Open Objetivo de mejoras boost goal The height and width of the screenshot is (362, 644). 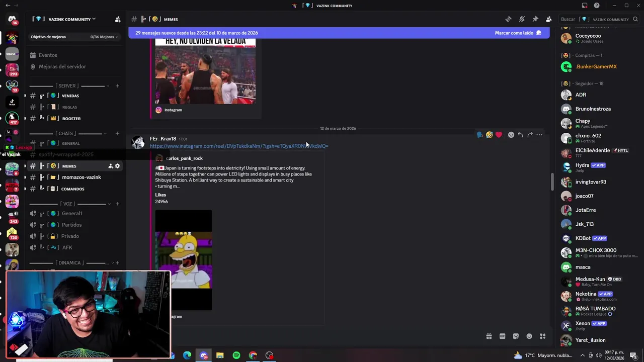[74, 37]
